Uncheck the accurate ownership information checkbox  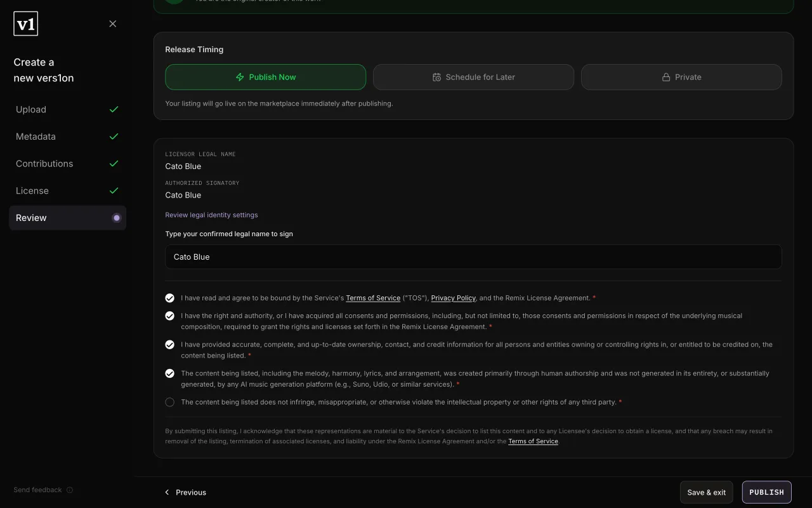pos(170,345)
